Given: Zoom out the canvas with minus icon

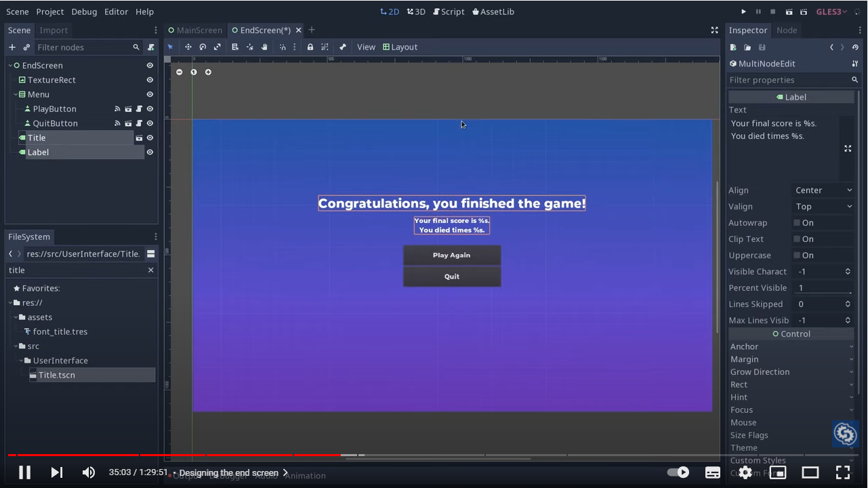Looking at the screenshot, I should click(179, 72).
